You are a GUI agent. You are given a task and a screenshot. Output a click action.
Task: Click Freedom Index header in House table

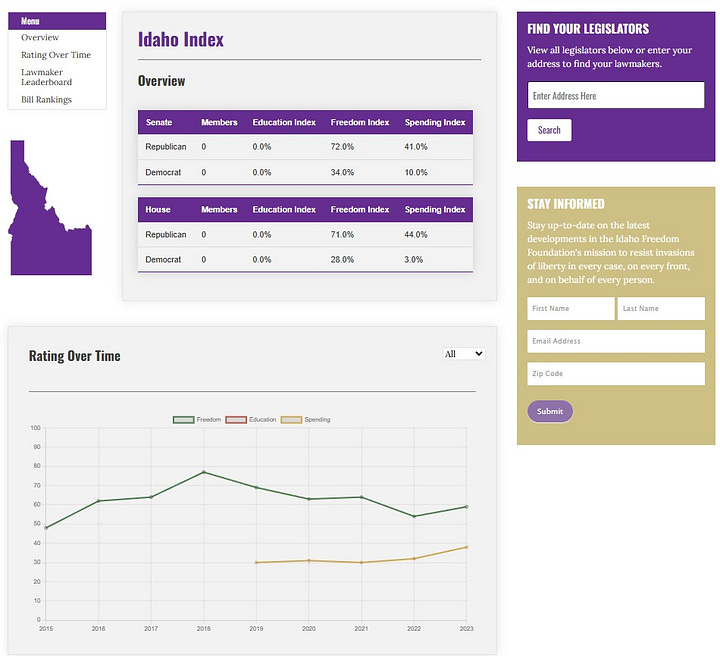[360, 210]
